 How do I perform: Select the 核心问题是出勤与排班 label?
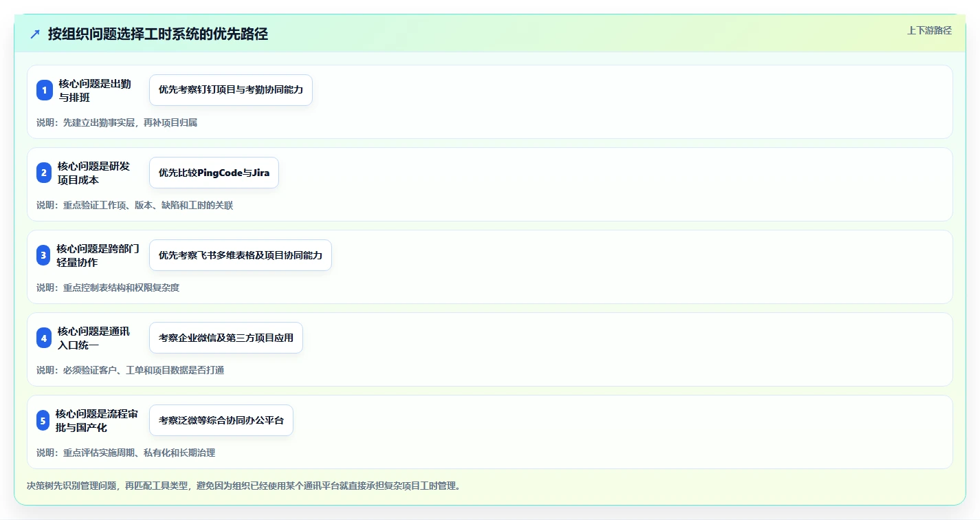[95, 90]
